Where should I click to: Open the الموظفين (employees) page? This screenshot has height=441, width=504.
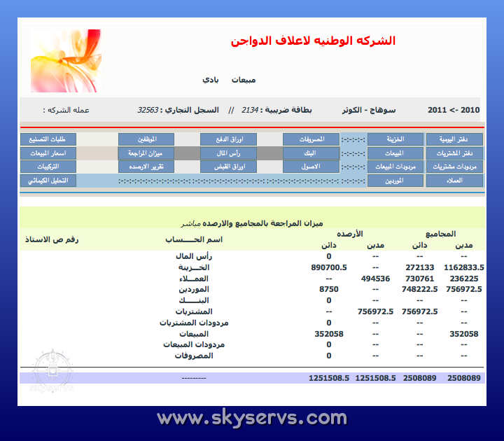146,139
